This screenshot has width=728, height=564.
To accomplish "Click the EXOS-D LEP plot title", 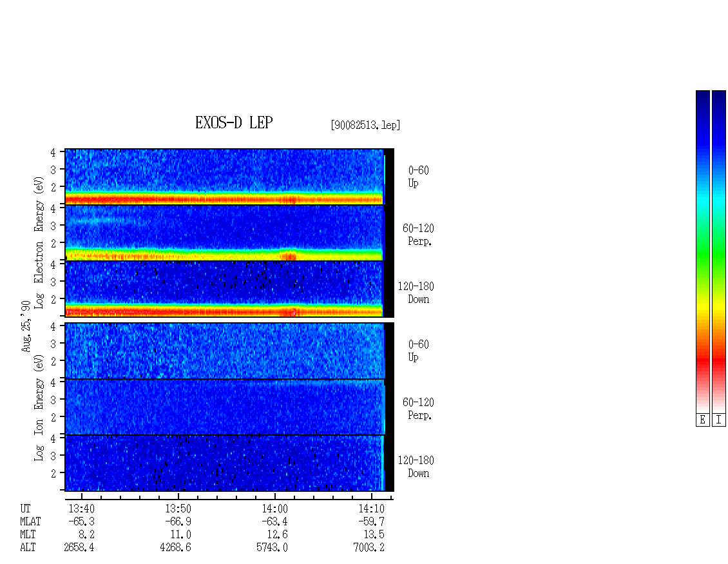I will coord(233,122).
